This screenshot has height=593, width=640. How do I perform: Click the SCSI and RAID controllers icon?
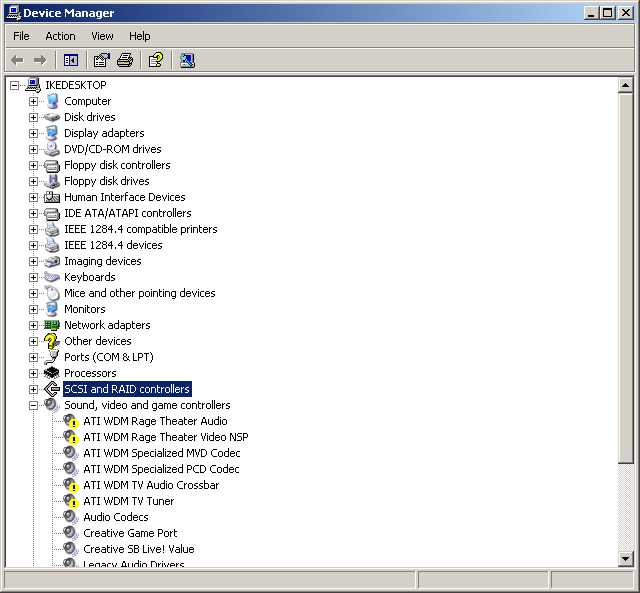[x=52, y=389]
